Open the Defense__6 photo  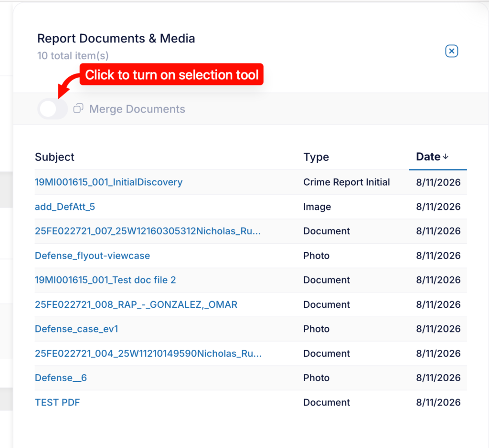point(61,378)
